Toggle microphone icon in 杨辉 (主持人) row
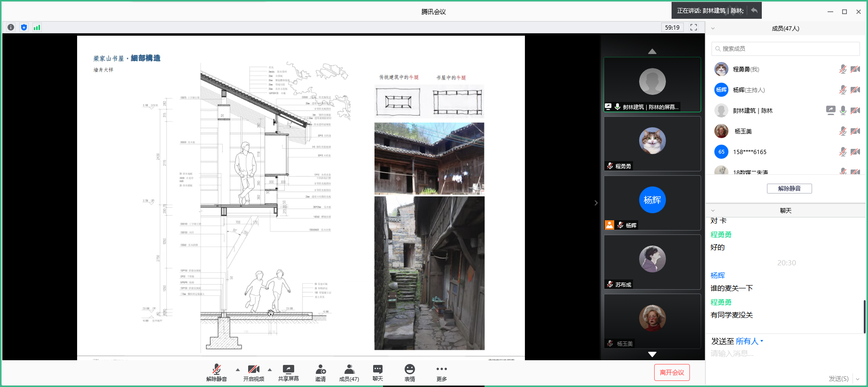868x387 pixels. (x=843, y=90)
